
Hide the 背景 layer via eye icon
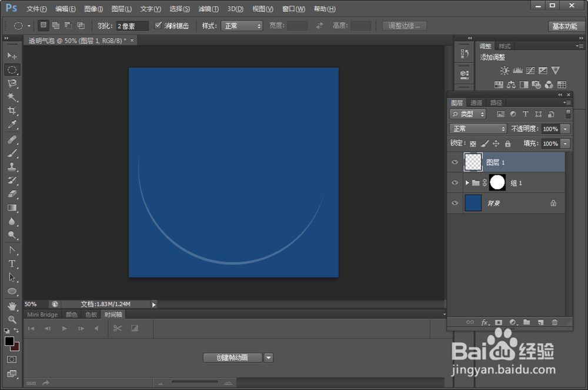click(x=455, y=203)
